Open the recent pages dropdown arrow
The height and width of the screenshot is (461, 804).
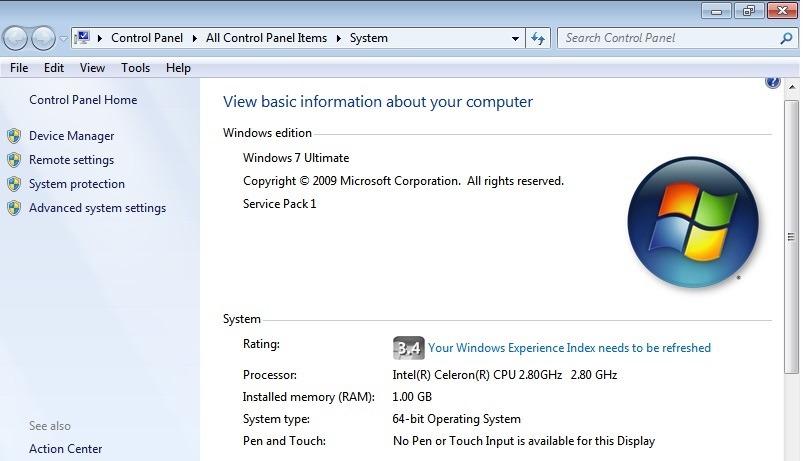63,38
